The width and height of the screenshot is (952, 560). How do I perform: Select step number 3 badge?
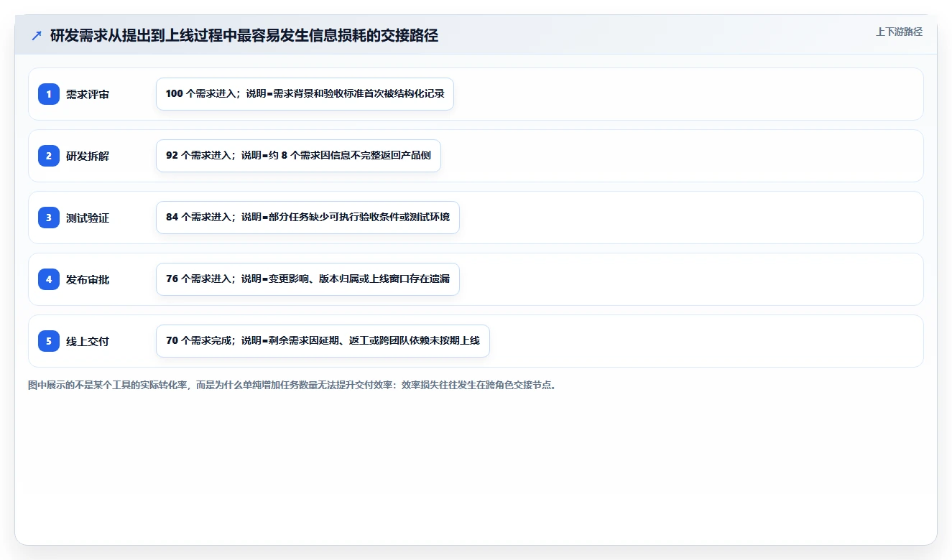tap(49, 218)
